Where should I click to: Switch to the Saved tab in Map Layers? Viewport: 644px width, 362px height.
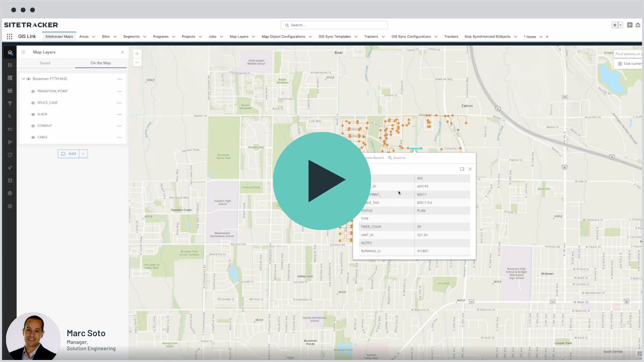tap(45, 63)
